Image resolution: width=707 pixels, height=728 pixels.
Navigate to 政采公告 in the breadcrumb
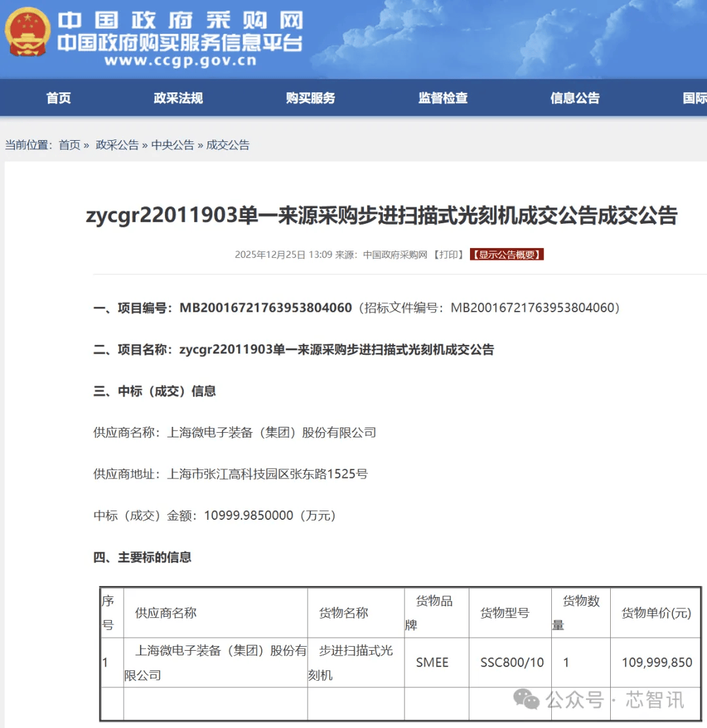tap(117, 145)
